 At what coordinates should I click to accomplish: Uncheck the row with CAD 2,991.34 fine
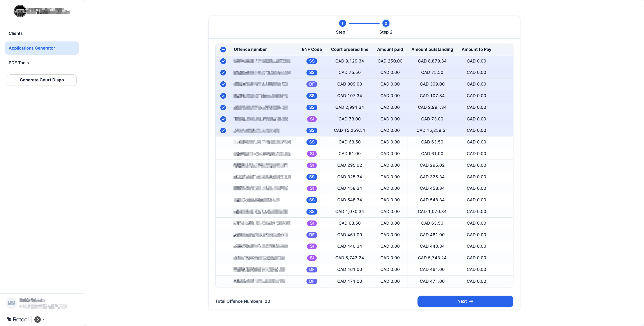coord(223,107)
